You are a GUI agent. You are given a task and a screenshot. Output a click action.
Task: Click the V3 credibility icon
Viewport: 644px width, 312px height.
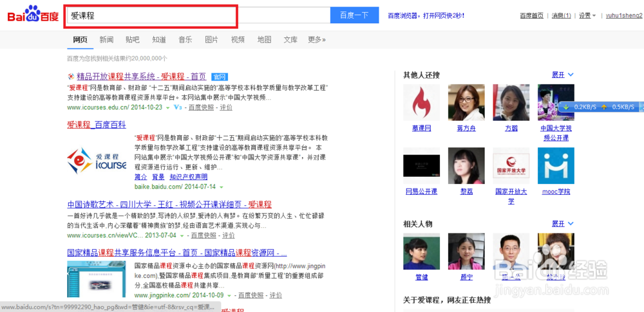[178, 107]
